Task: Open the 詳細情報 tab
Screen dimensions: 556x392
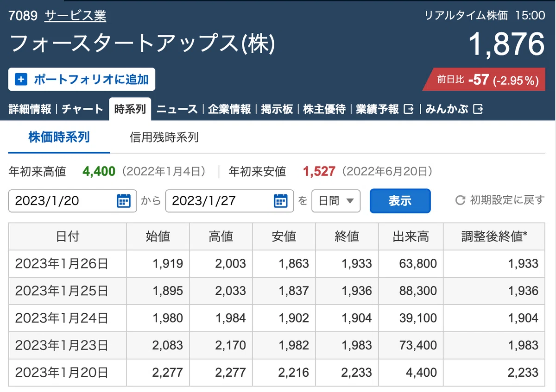Action: (x=30, y=109)
